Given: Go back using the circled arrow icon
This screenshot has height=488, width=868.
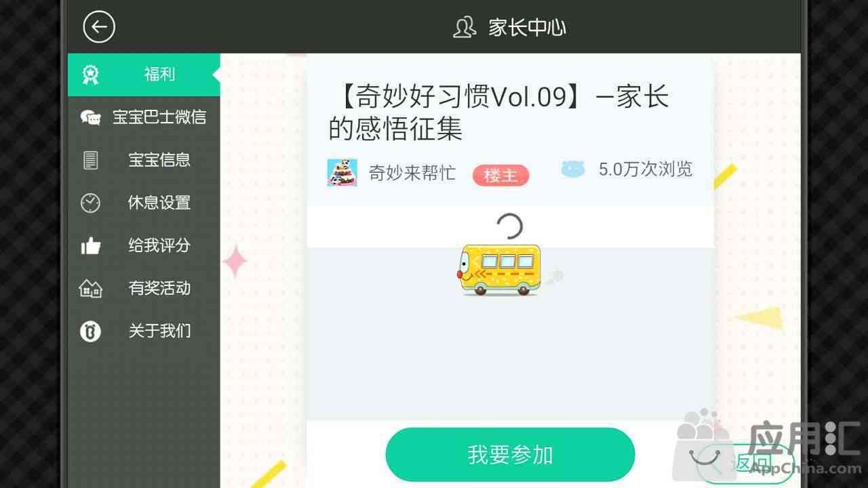Looking at the screenshot, I should pyautogui.click(x=99, y=27).
